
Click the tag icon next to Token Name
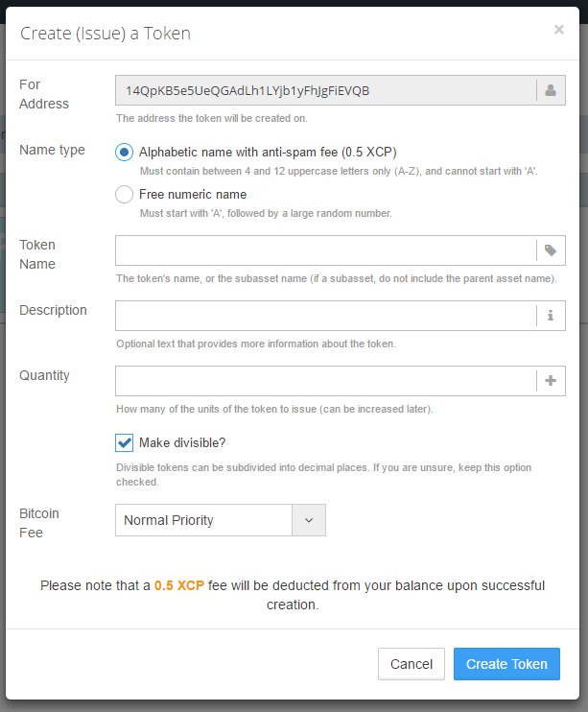[x=551, y=250]
